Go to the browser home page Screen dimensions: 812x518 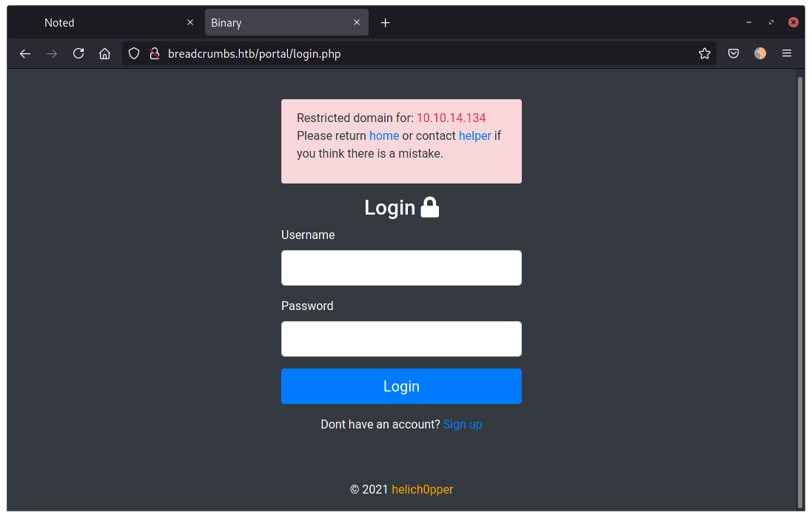[x=104, y=53]
